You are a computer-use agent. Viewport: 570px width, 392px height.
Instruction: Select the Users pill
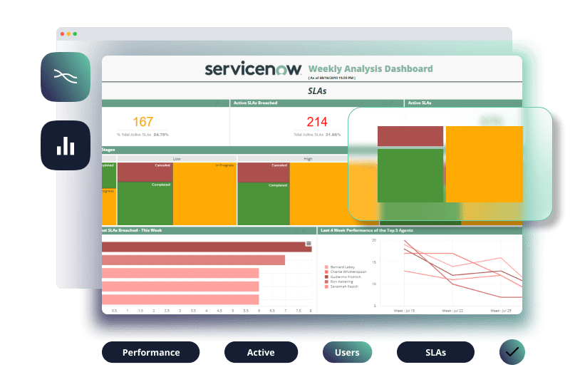[347, 352]
